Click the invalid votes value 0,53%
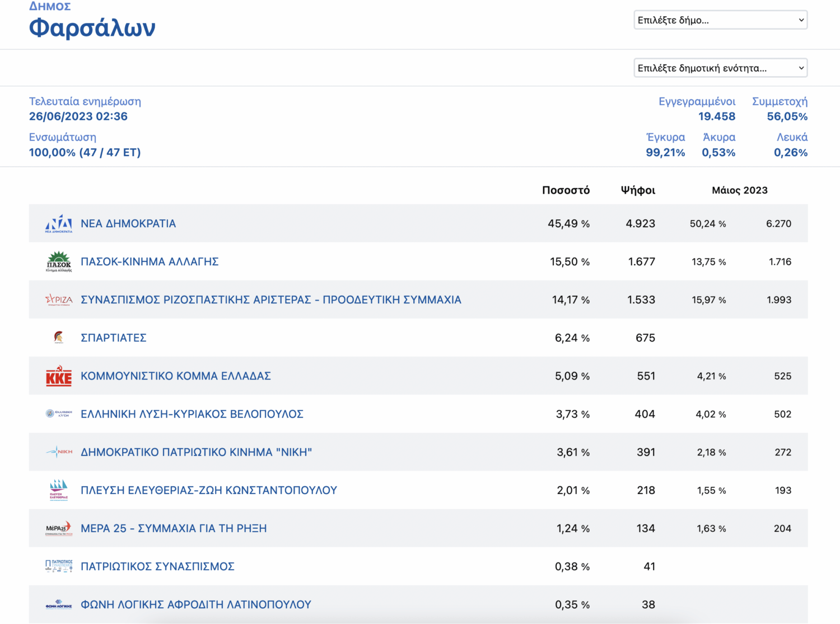This screenshot has height=624, width=840. point(718,152)
